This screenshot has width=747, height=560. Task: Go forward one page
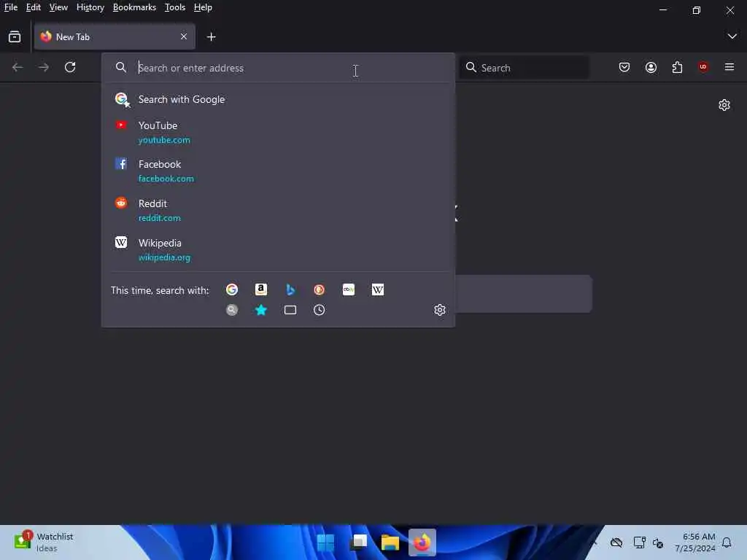coord(44,67)
